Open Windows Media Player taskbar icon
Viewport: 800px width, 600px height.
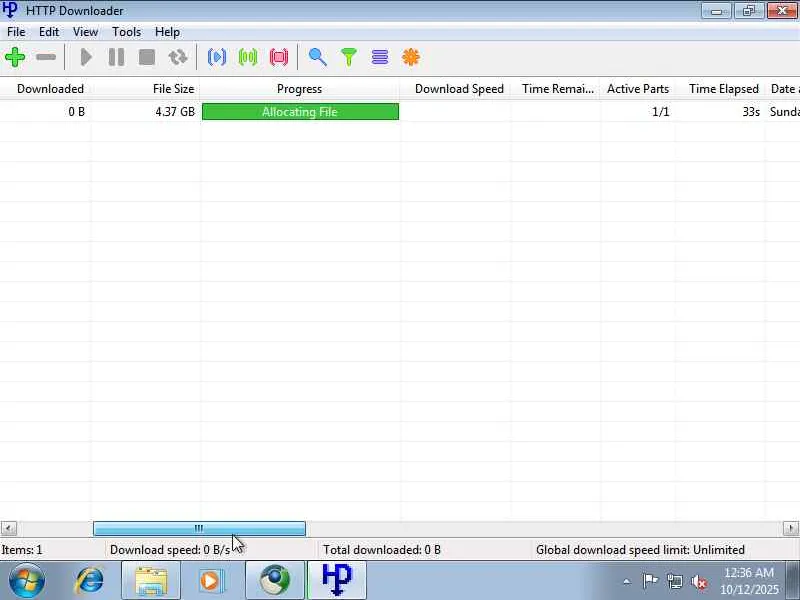(x=211, y=581)
